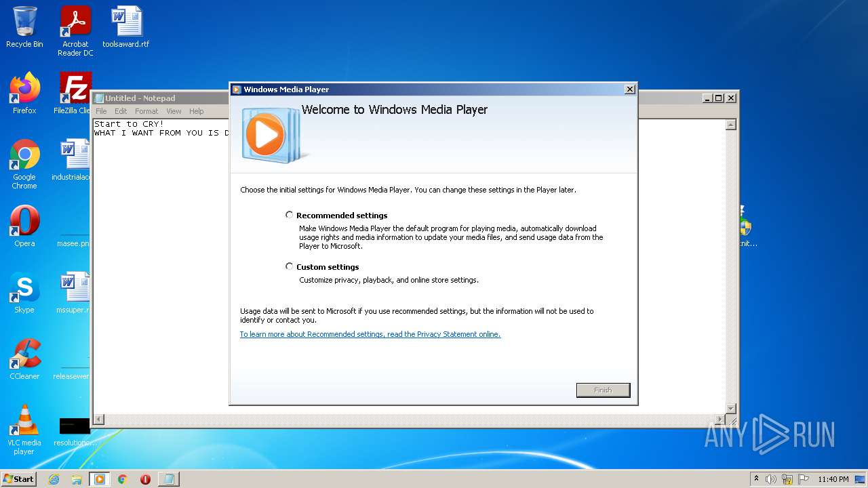Click the taskbar clock showing 11:40 PM
Image resolution: width=868 pixels, height=488 pixels.
coord(833,479)
